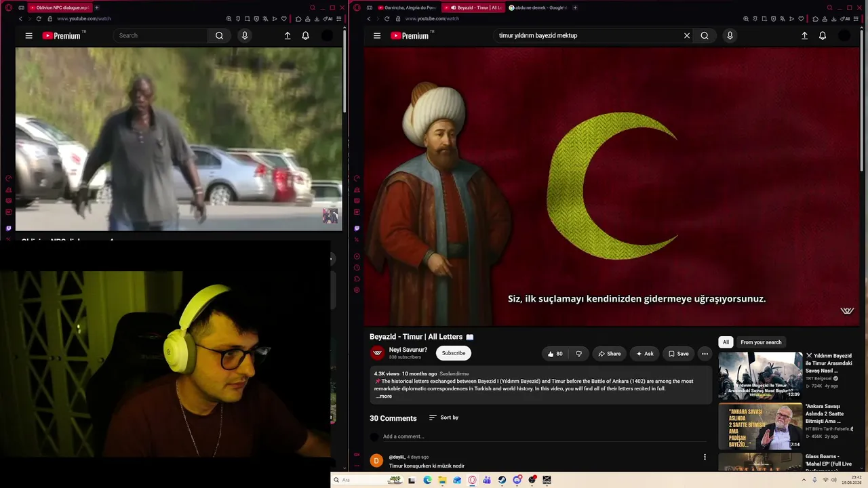The image size is (868, 488).
Task: Start voice search in the right YouTube window
Action: pos(730,36)
